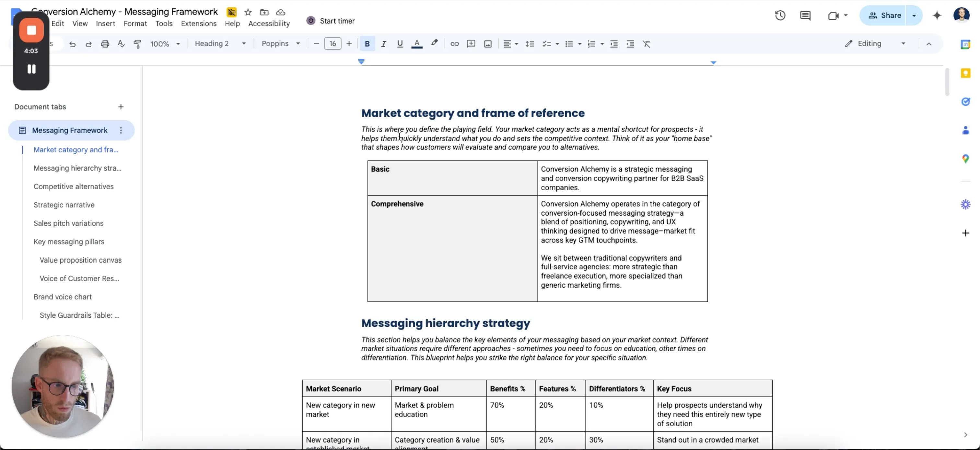Open the Extensions menu
This screenshot has height=450, width=980.
[199, 23]
